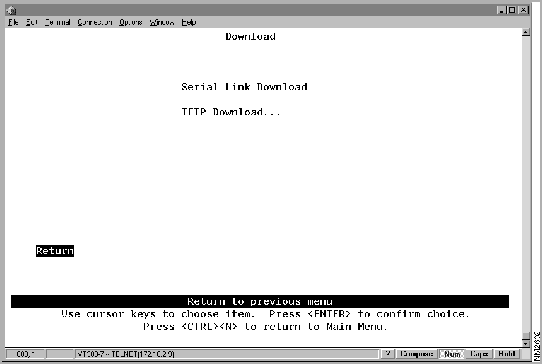Viewport: 542px width, 364px height.
Task: Click the scrollbar down arrow
Action: (x=526, y=344)
